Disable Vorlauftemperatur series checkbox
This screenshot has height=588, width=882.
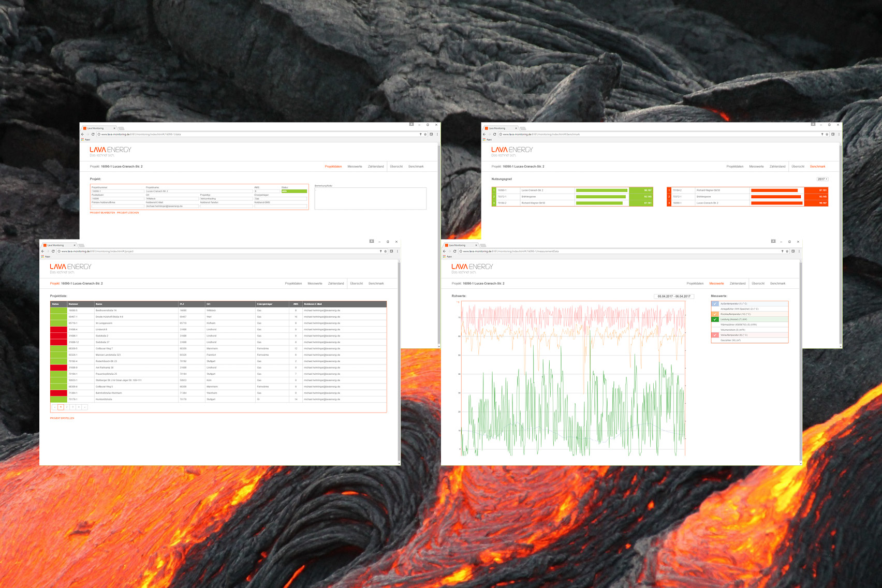715,335
